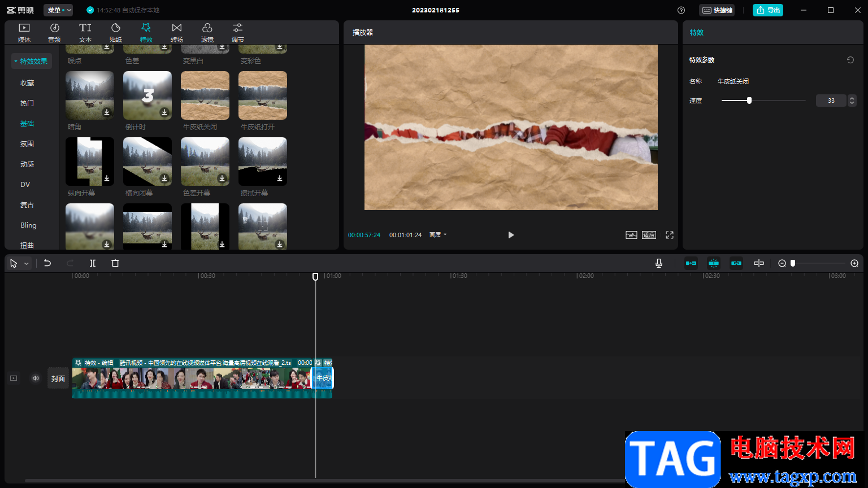
Task: Reset effect parameters with the reset icon
Action: point(850,60)
